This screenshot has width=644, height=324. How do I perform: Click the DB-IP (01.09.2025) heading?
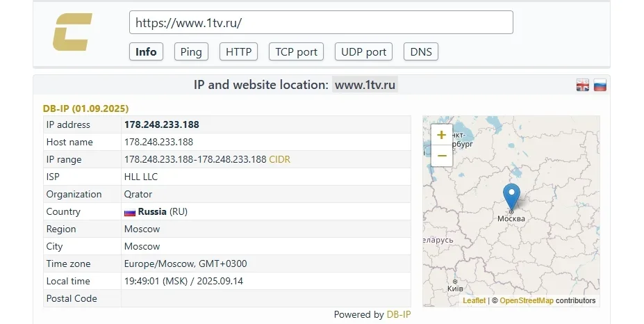86,108
